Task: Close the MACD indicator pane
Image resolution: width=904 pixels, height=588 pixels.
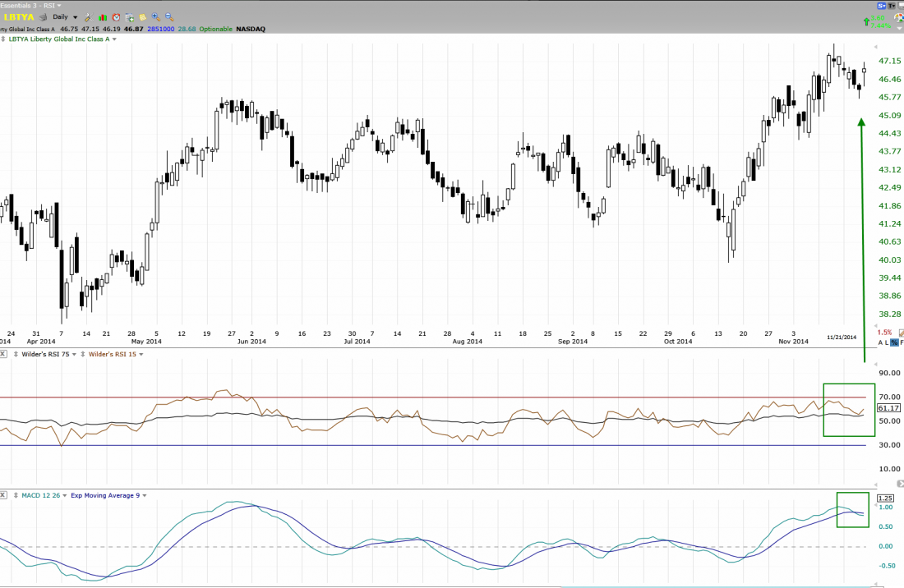Action: point(3,495)
